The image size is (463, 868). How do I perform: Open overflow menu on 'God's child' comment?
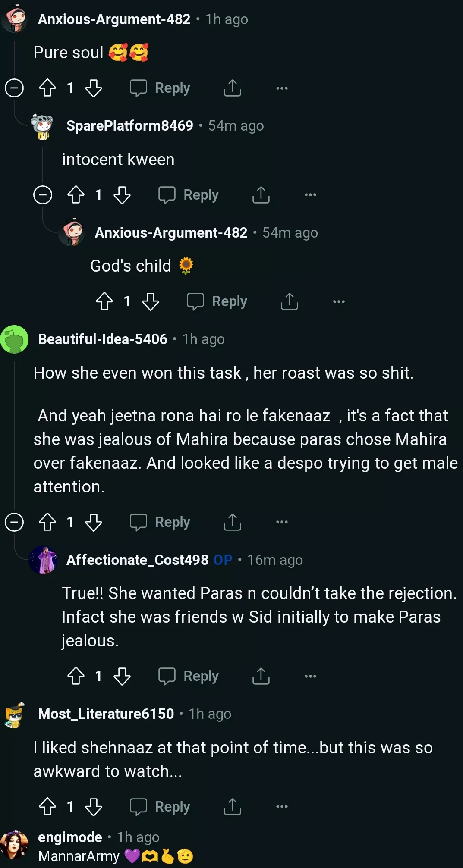click(x=338, y=301)
